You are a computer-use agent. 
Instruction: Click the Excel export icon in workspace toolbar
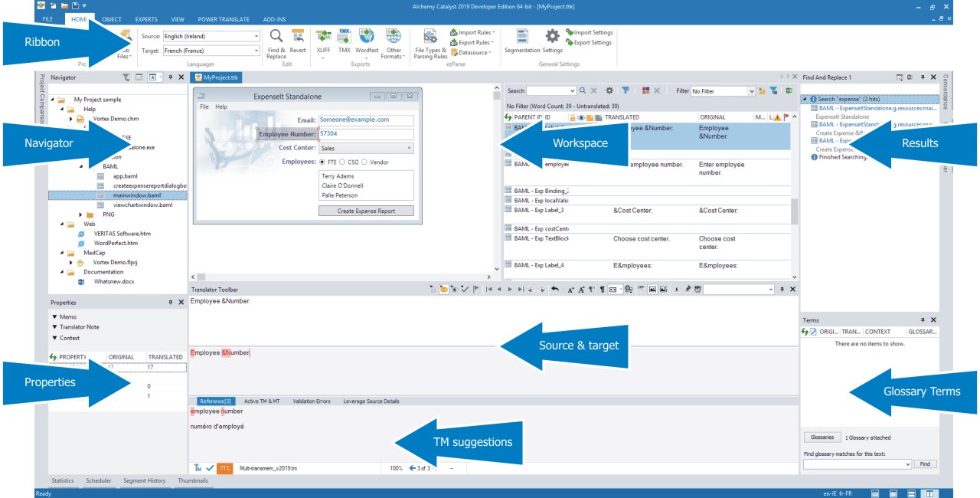pyautogui.click(x=789, y=91)
